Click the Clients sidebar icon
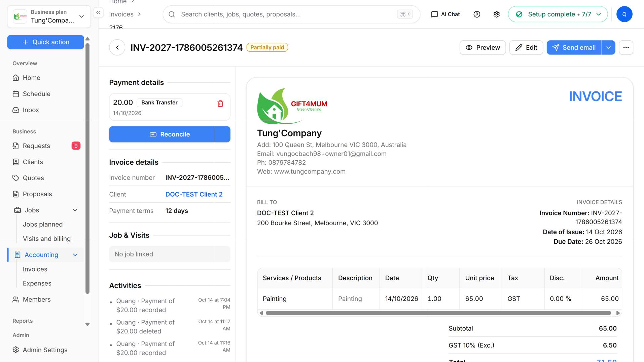 [x=16, y=162]
